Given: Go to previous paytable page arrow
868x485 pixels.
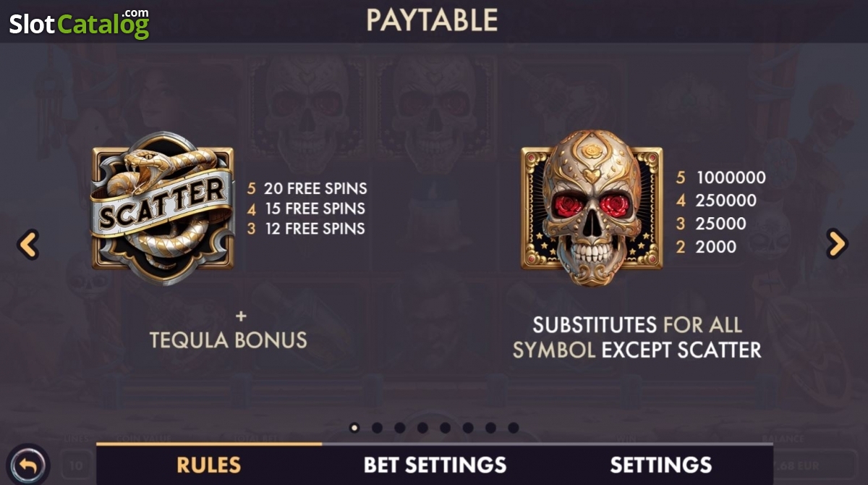Looking at the screenshot, I should (28, 245).
